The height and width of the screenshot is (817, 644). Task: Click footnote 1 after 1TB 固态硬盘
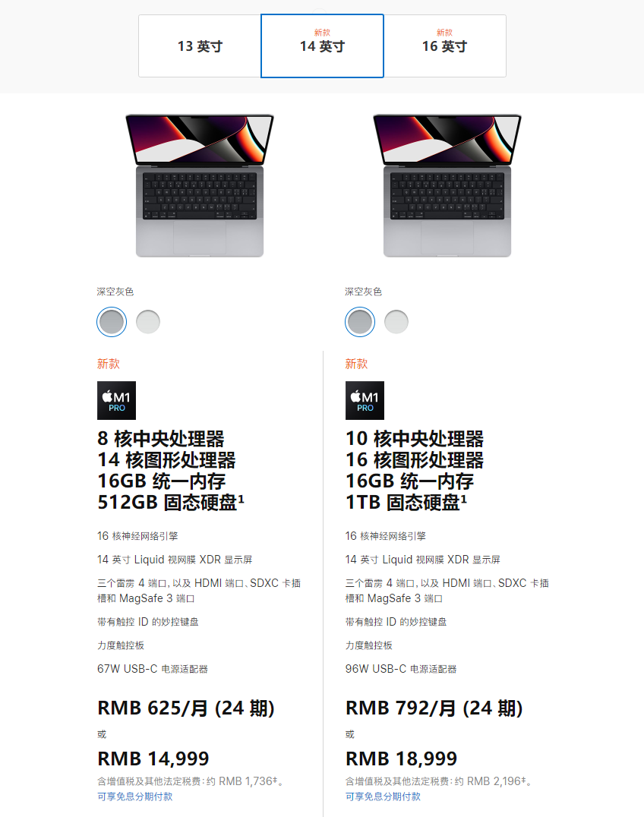pos(464,499)
